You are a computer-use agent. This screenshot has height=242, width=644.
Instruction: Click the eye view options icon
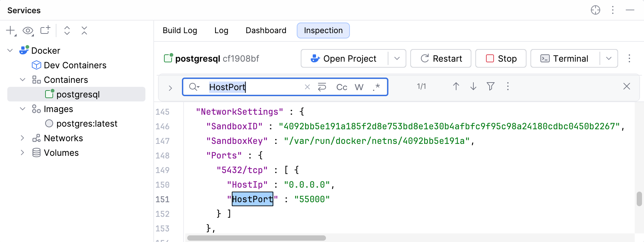point(28,31)
